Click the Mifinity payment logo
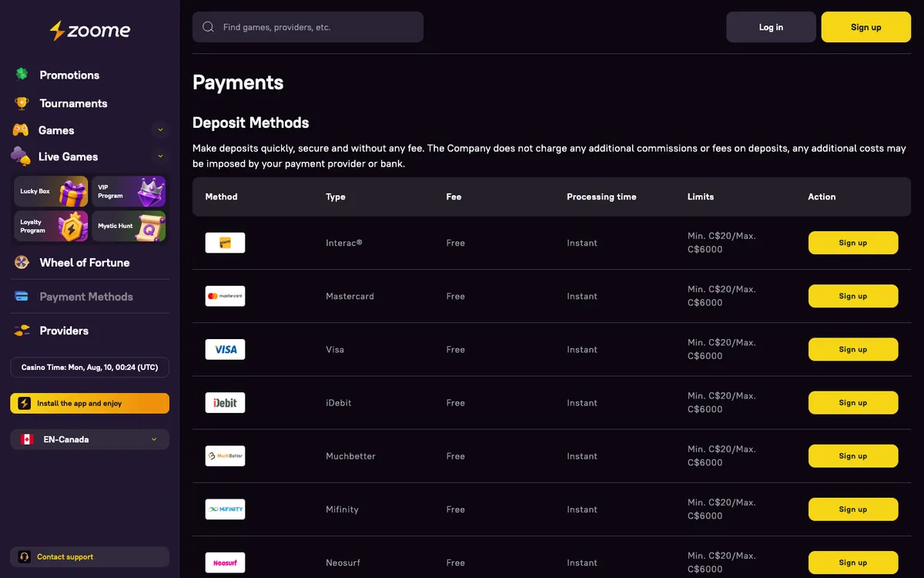The width and height of the screenshot is (924, 578). pyautogui.click(x=225, y=509)
